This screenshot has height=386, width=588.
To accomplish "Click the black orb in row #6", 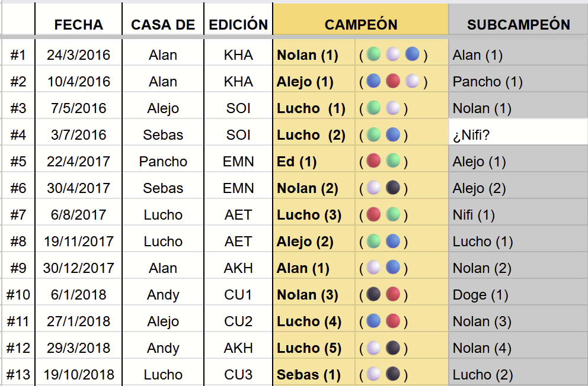I will [x=392, y=187].
